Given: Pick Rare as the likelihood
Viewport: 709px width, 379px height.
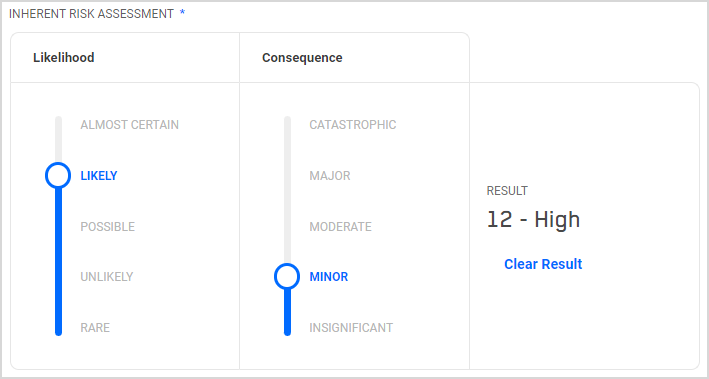Looking at the screenshot, I should [95, 327].
